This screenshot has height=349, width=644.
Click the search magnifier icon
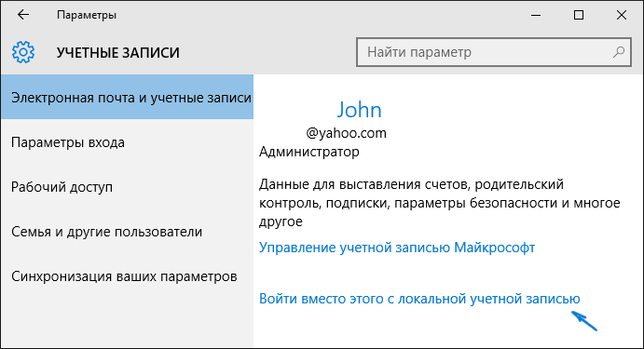click(x=619, y=52)
